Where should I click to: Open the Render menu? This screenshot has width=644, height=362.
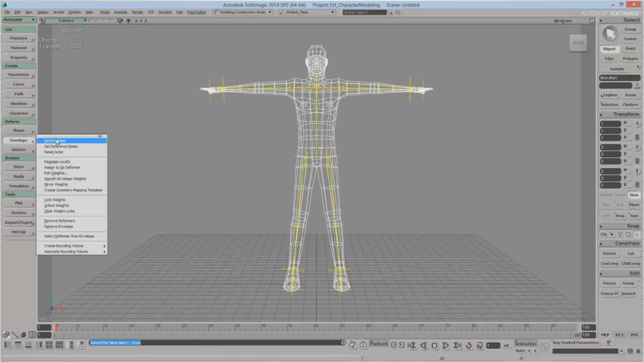[137, 12]
